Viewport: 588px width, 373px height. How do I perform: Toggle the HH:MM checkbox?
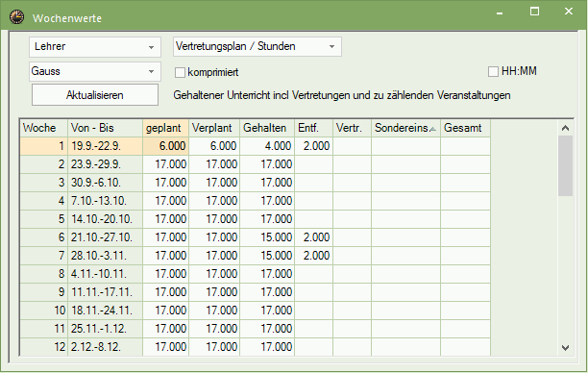tap(493, 71)
